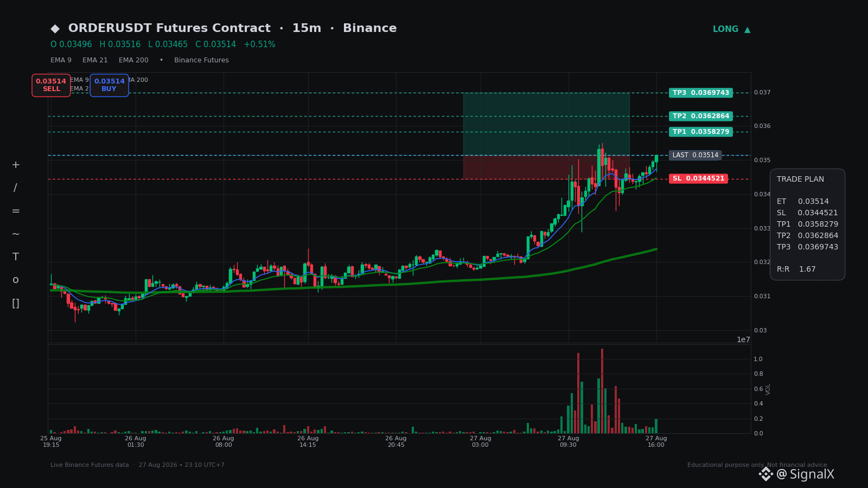This screenshot has height=488, width=868.
Task: Click the ET 0.03514 row in Trade Plan
Action: (803, 201)
